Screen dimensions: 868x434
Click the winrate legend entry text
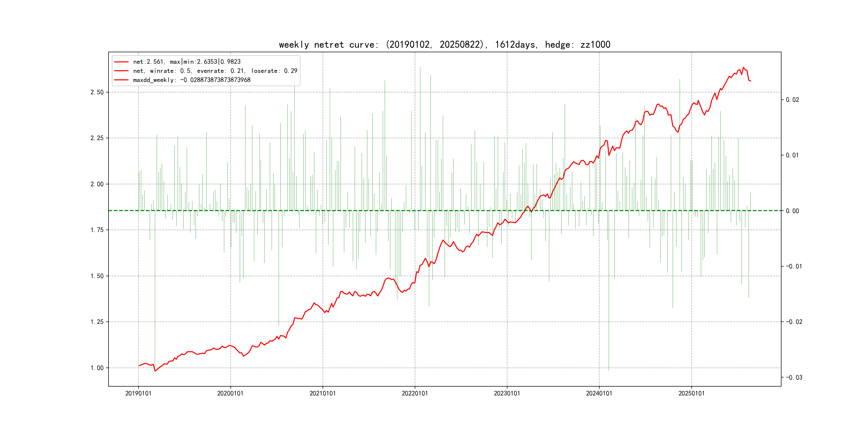point(215,71)
